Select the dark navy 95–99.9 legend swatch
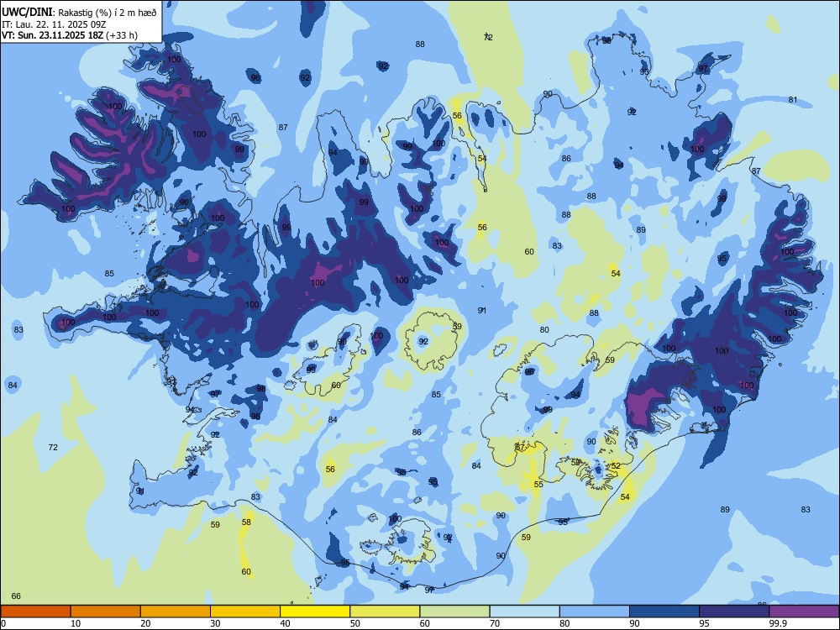Screen dimensions: 840x630 734,612
